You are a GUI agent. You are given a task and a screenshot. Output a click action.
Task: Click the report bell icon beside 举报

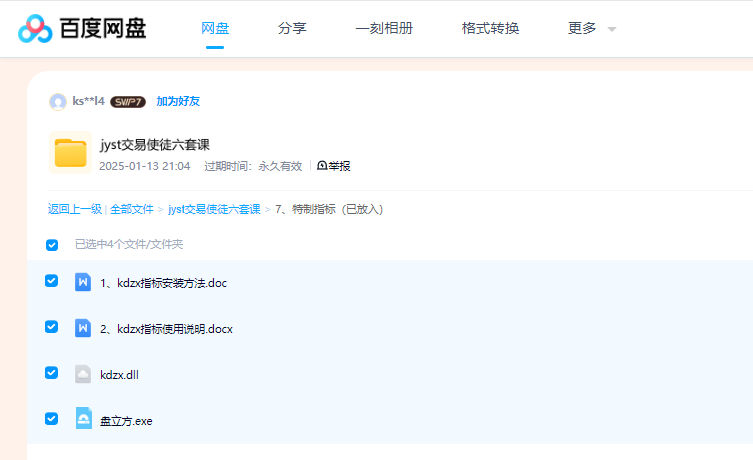click(322, 166)
